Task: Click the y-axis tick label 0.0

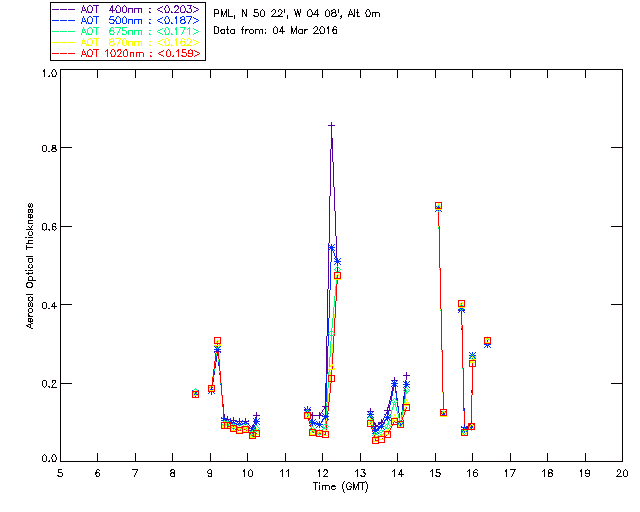Action: 49,458
